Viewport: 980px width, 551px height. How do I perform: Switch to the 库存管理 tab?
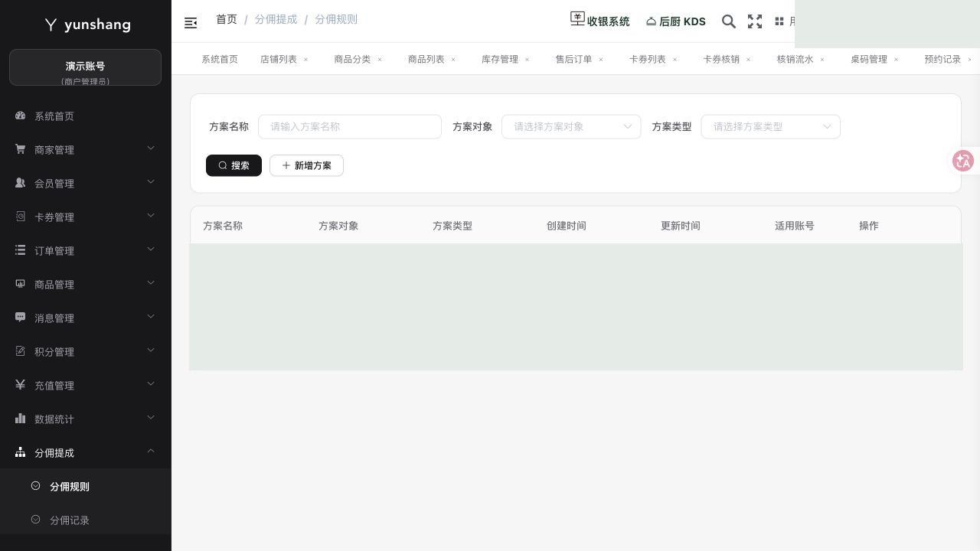click(500, 59)
